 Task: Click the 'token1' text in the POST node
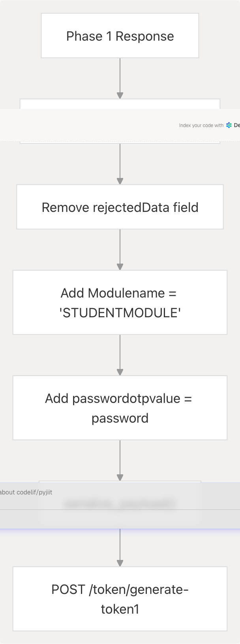point(120,609)
